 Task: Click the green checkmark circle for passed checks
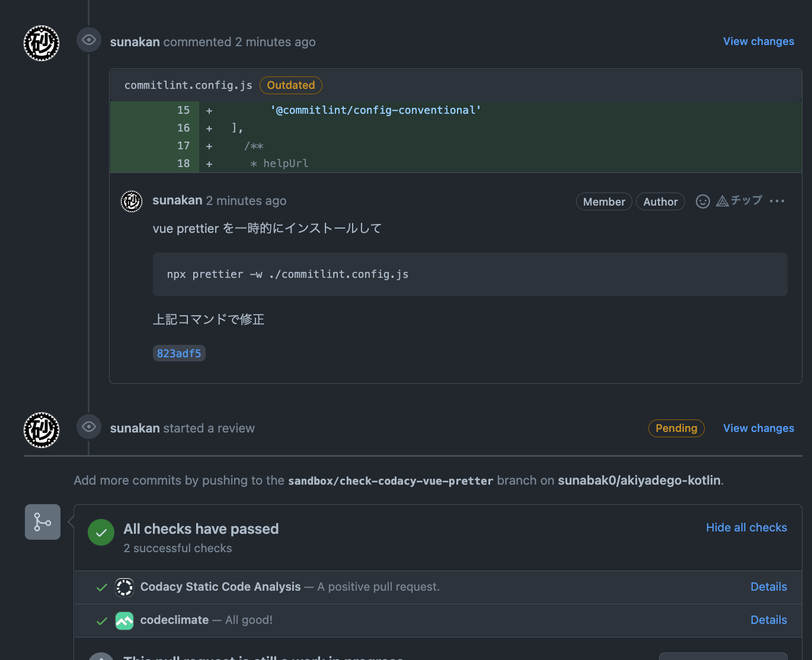click(101, 532)
